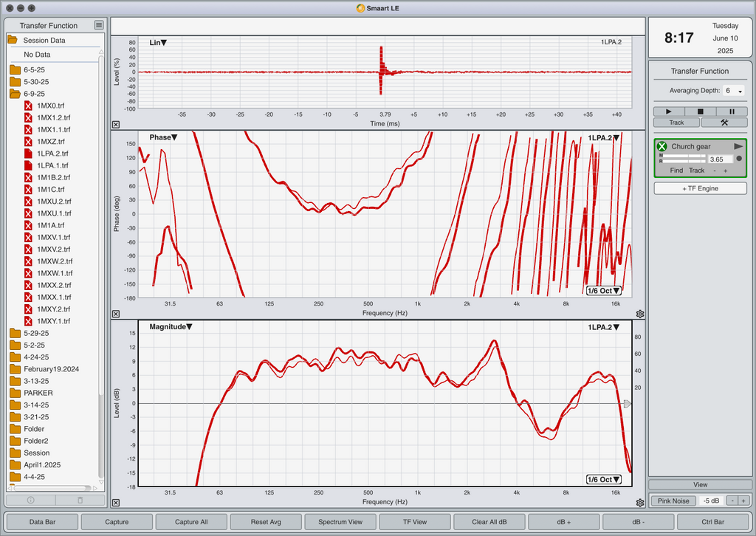
Task: Close the impulse response pane
Action: pyautogui.click(x=116, y=124)
